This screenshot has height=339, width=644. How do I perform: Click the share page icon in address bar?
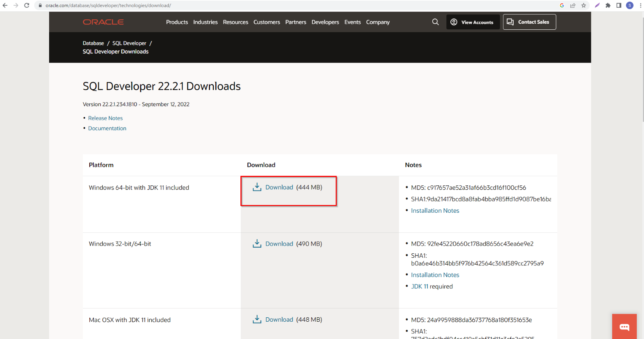[573, 5]
